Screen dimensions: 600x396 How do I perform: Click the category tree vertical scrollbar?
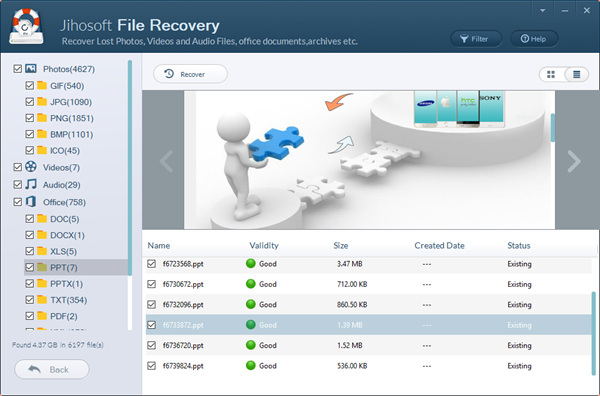click(130, 168)
